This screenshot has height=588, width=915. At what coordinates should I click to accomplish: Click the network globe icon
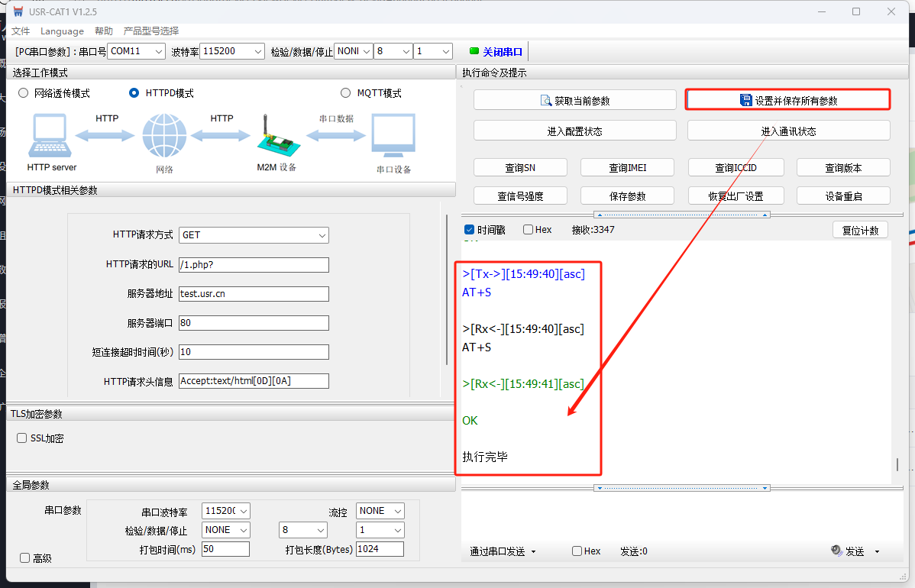pos(163,137)
